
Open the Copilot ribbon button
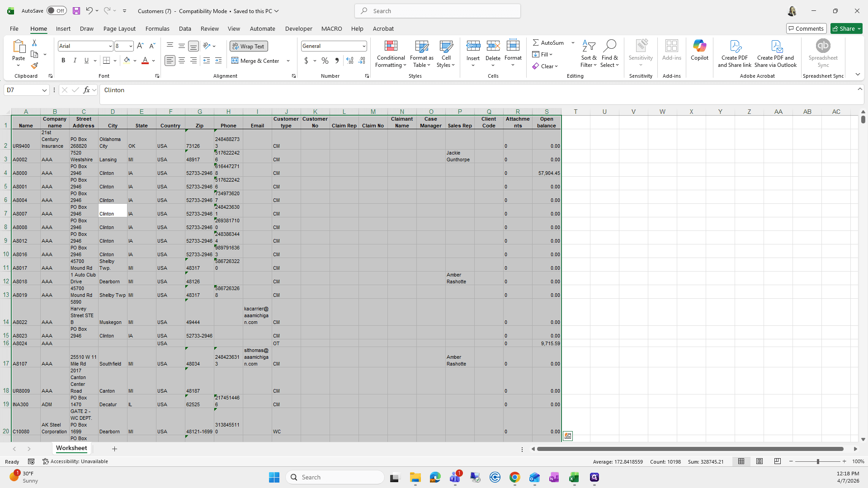click(699, 50)
